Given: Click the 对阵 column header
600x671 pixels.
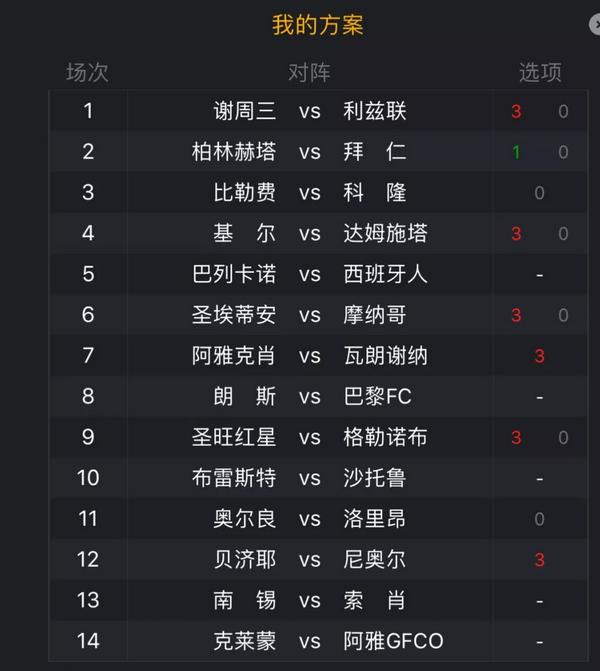Looking at the screenshot, I should point(309,72).
